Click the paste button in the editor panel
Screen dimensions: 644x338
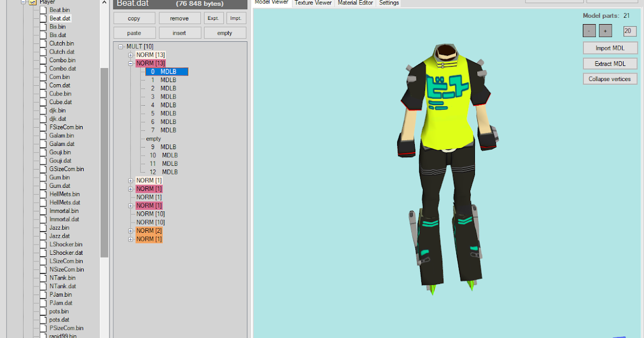(134, 32)
